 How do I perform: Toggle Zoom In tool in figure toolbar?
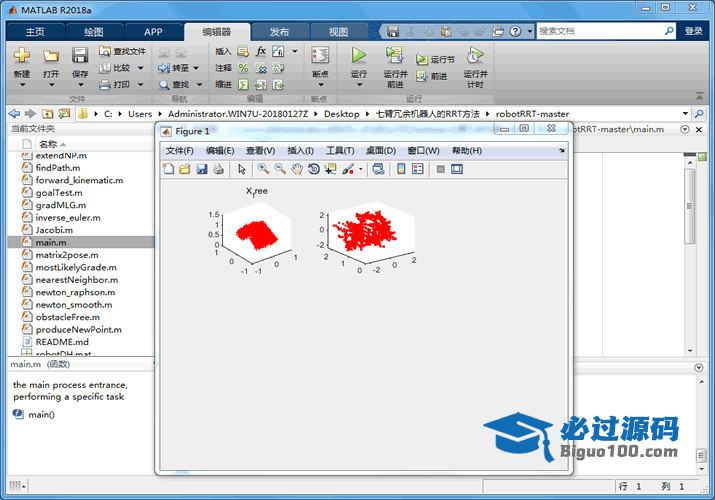pos(263,169)
